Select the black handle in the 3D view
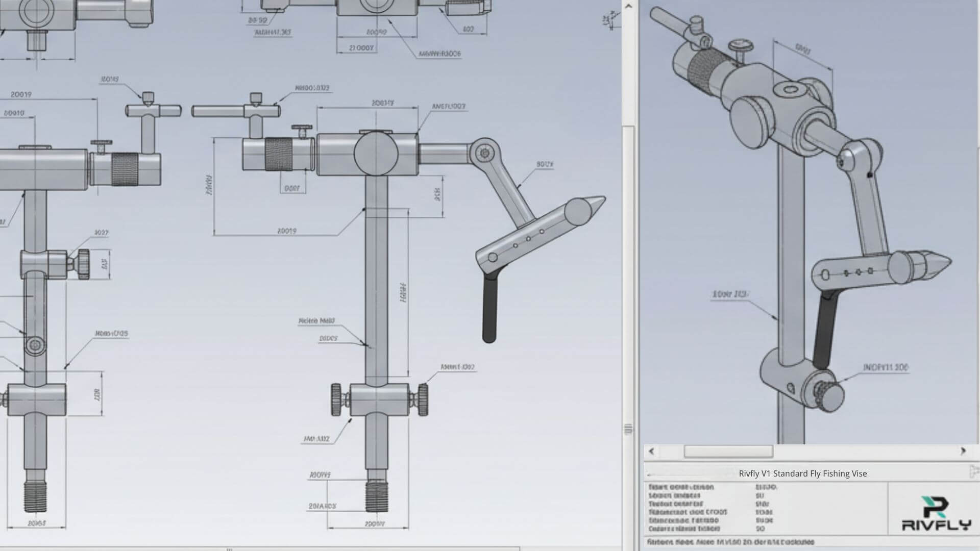The image size is (980, 551). (x=824, y=329)
